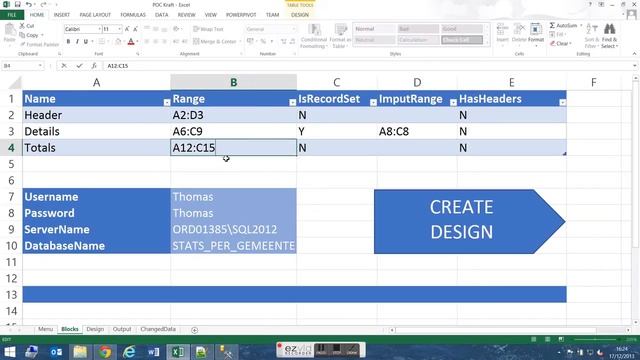The height and width of the screenshot is (360, 640).
Task: Apply the Check Cell style
Action: pos(462,40)
